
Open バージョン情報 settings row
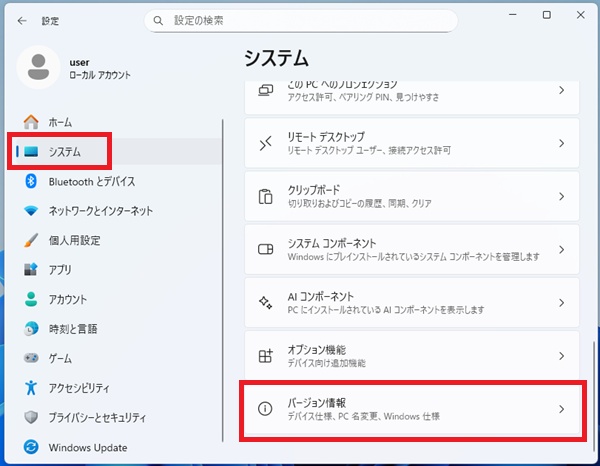pos(412,409)
